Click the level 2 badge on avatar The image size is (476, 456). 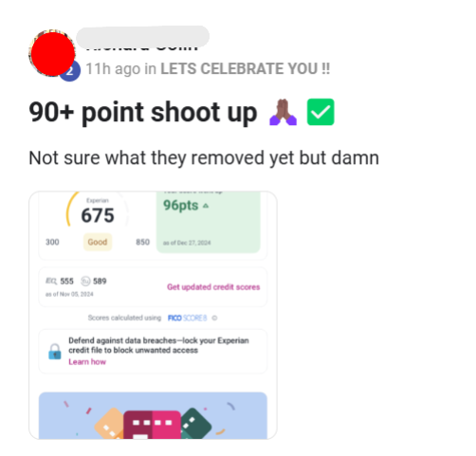[x=70, y=72]
